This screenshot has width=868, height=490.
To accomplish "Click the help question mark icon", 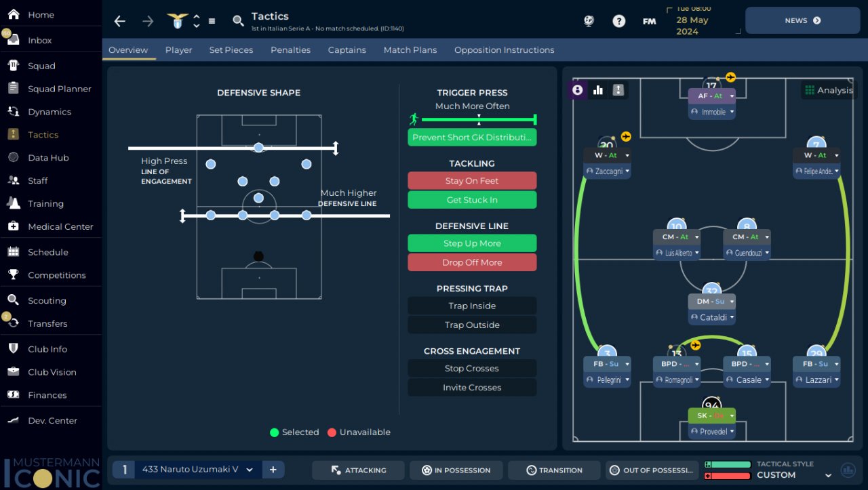I will [x=618, y=21].
